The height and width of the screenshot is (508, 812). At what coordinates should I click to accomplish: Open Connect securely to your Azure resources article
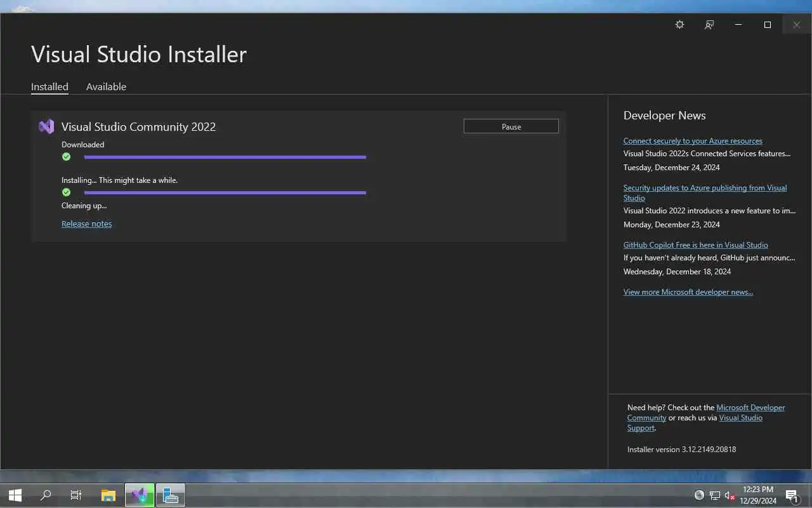click(x=693, y=141)
